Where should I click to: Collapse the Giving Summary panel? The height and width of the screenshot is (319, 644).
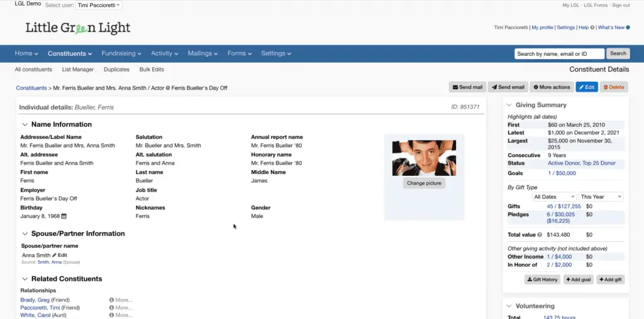pyautogui.click(x=509, y=105)
